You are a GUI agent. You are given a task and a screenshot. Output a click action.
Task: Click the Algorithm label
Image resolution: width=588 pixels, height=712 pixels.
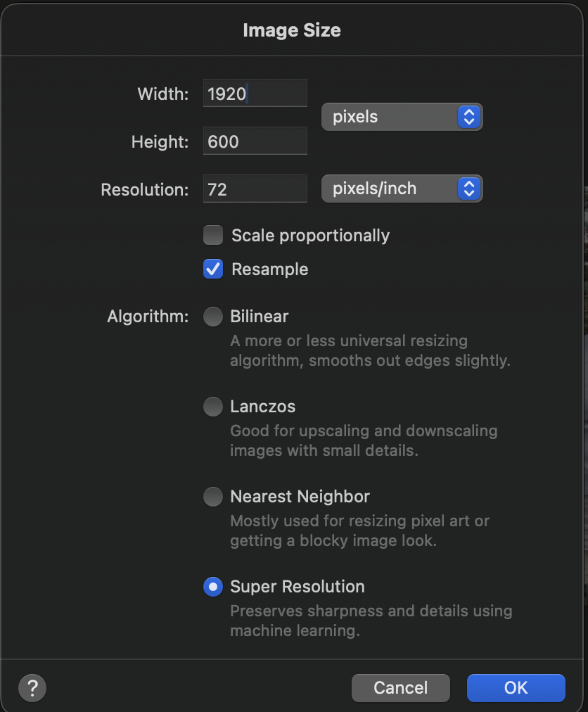pos(148,317)
